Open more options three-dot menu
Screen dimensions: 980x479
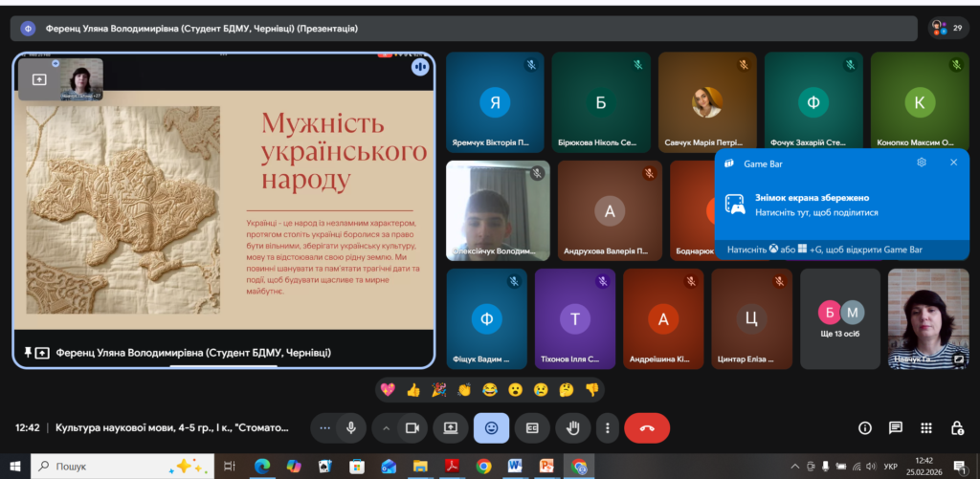[607, 427]
